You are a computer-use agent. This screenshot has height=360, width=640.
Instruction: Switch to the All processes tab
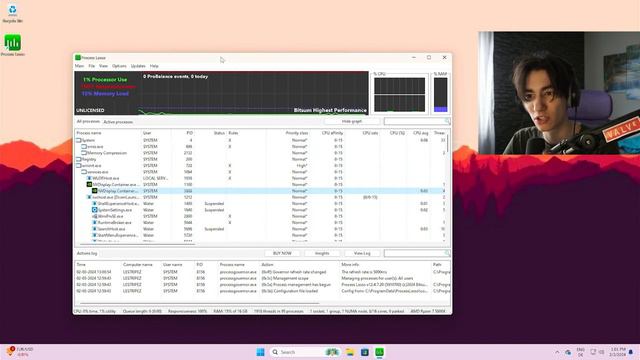click(88, 122)
